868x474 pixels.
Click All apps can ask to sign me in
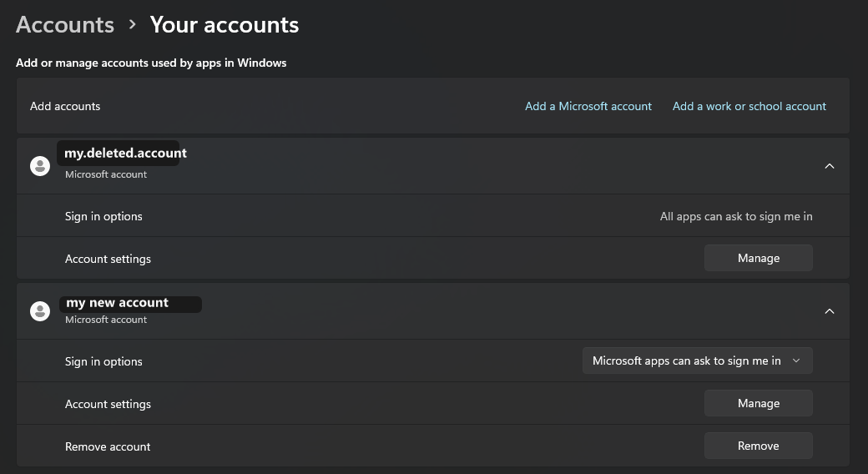[x=736, y=216]
